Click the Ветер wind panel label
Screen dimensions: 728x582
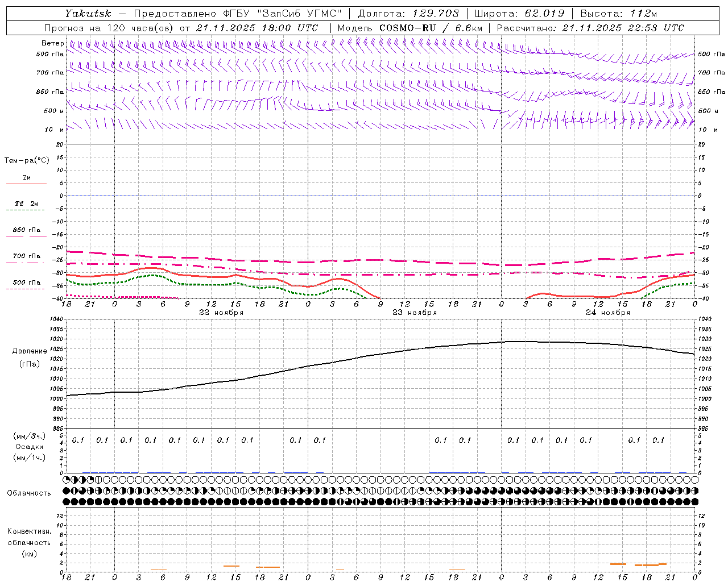pyautogui.click(x=52, y=43)
